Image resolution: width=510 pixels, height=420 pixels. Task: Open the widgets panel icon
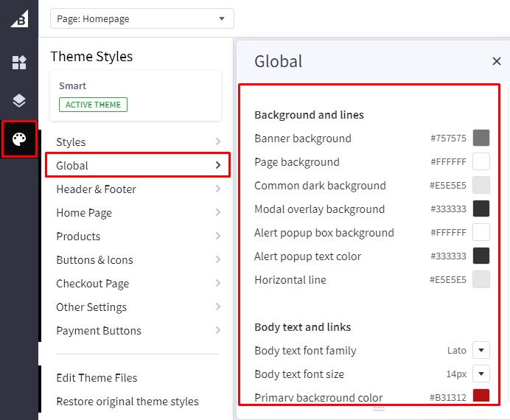coord(19,63)
